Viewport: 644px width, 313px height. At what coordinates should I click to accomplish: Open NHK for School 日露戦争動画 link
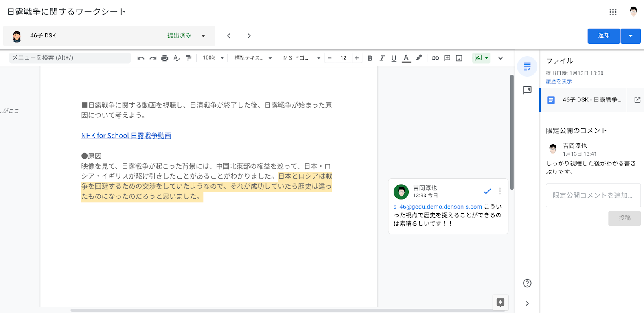click(x=126, y=136)
